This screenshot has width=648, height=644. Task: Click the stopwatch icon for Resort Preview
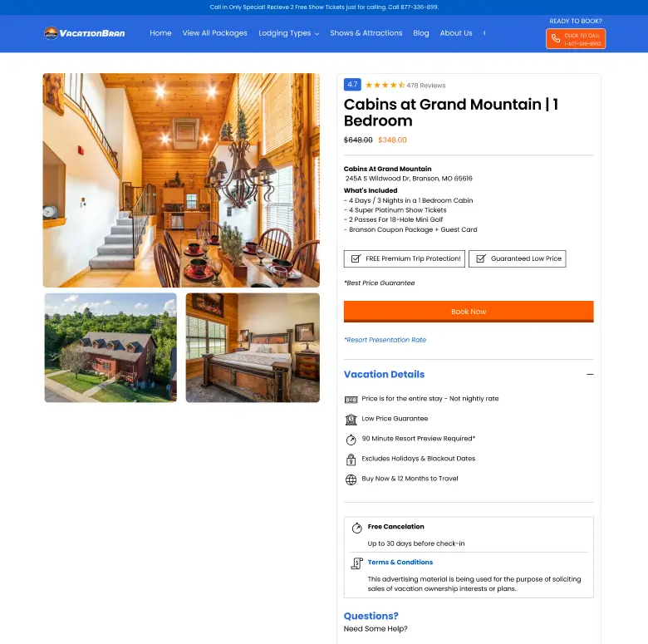coord(351,440)
